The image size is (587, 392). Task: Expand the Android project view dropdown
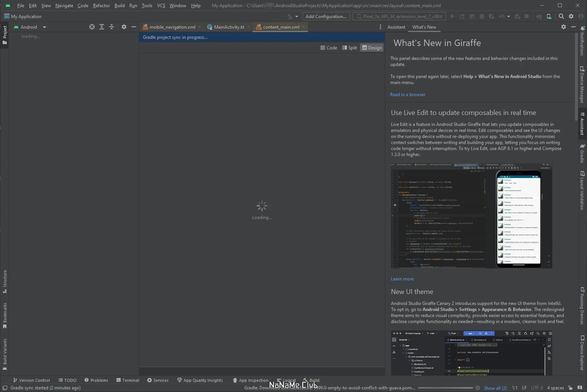(x=30, y=27)
